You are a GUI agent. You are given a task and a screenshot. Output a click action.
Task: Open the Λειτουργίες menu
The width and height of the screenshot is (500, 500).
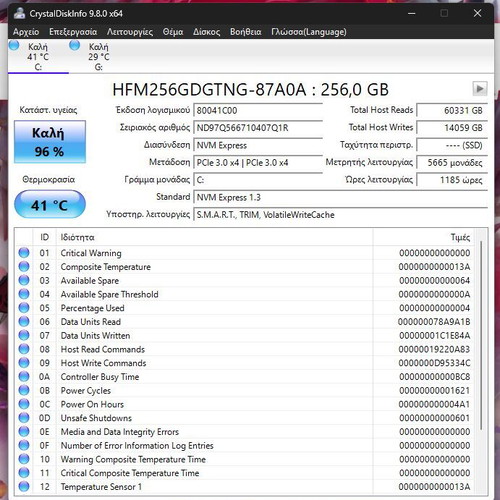click(130, 32)
